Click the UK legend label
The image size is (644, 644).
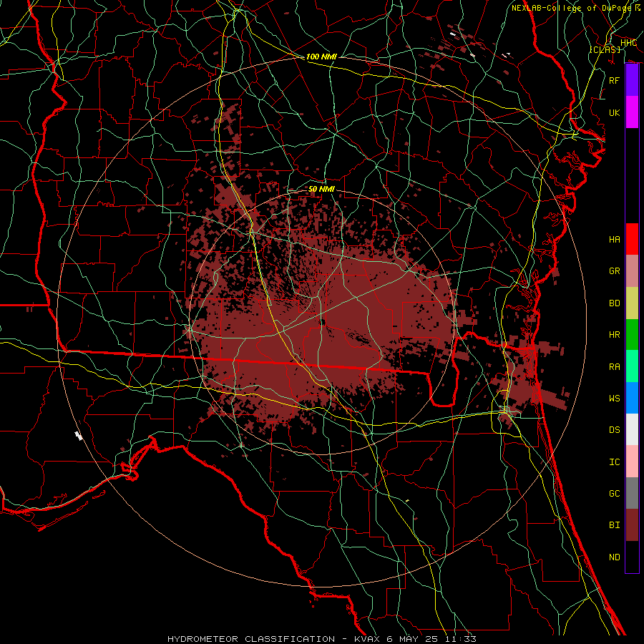(614, 112)
